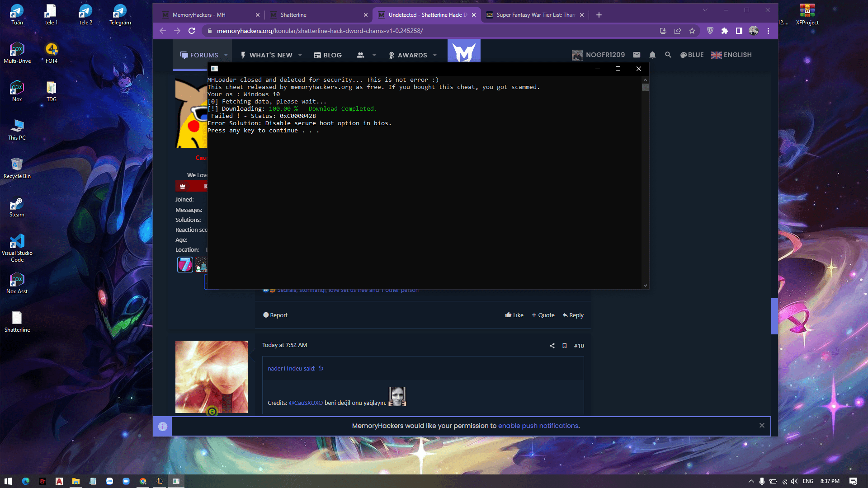Image resolution: width=868 pixels, height=488 pixels.
Task: Open the post #10 author avatar
Action: tap(212, 377)
